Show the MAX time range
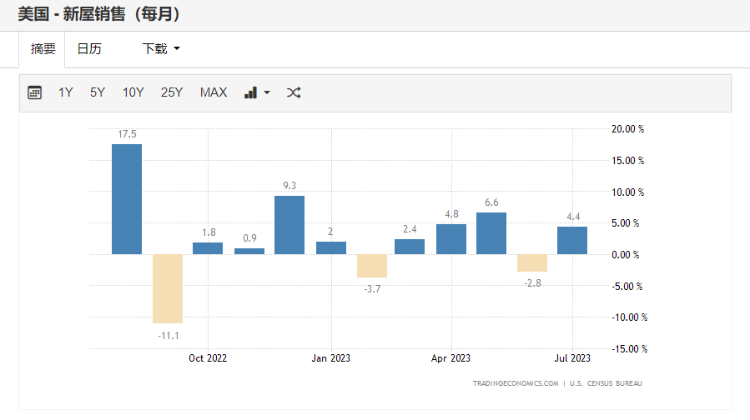 213,93
